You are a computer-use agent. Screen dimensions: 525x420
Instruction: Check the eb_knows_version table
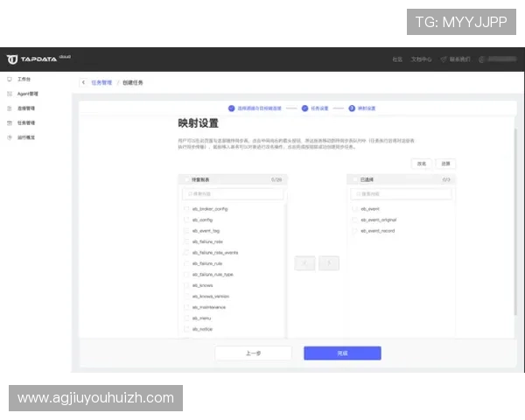pyautogui.click(x=186, y=297)
